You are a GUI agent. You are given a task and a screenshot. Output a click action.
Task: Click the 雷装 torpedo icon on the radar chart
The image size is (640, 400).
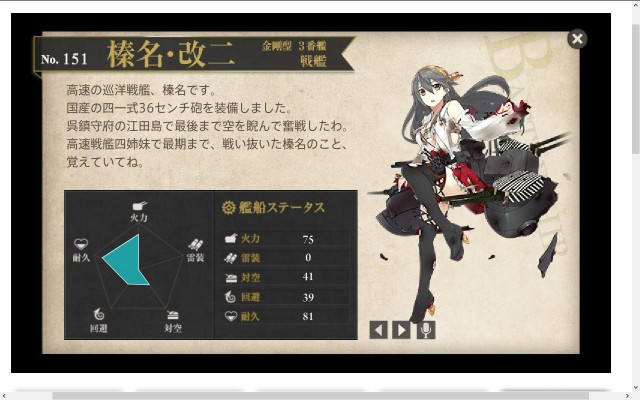pos(196,244)
